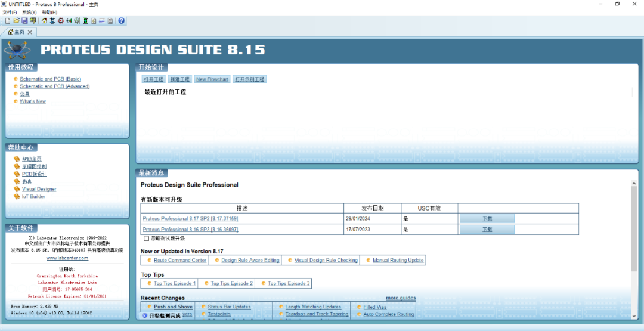The image size is (644, 331).
Task: Open Schematic and PCB (Advanced) tutorial
Action: 55,86
